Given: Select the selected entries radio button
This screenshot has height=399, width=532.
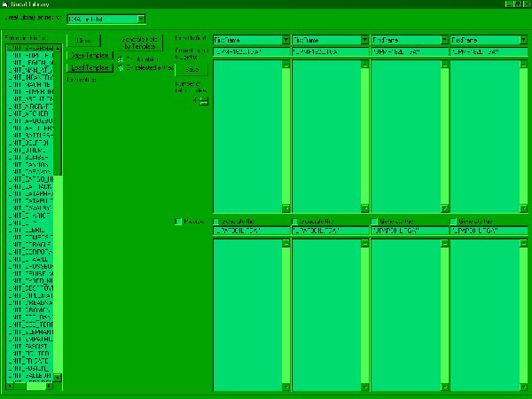Looking at the screenshot, I should [121, 67].
